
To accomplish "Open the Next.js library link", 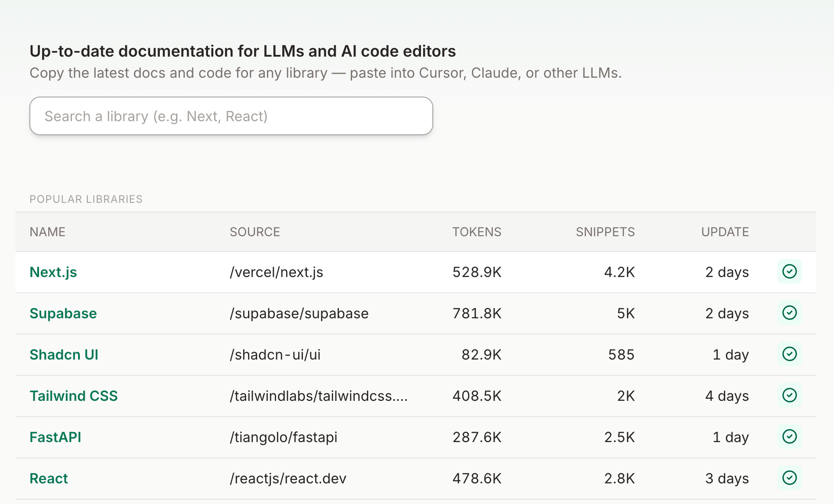I will click(53, 272).
